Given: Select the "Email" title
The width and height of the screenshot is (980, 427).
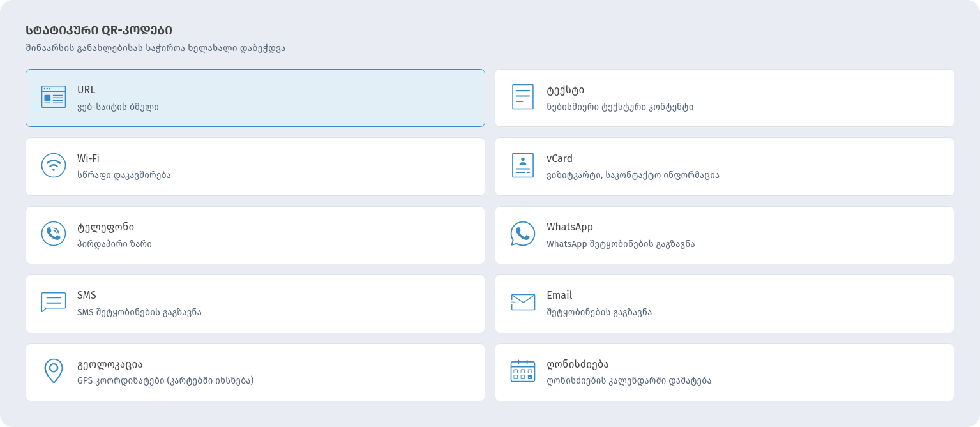Looking at the screenshot, I should click(x=559, y=296).
